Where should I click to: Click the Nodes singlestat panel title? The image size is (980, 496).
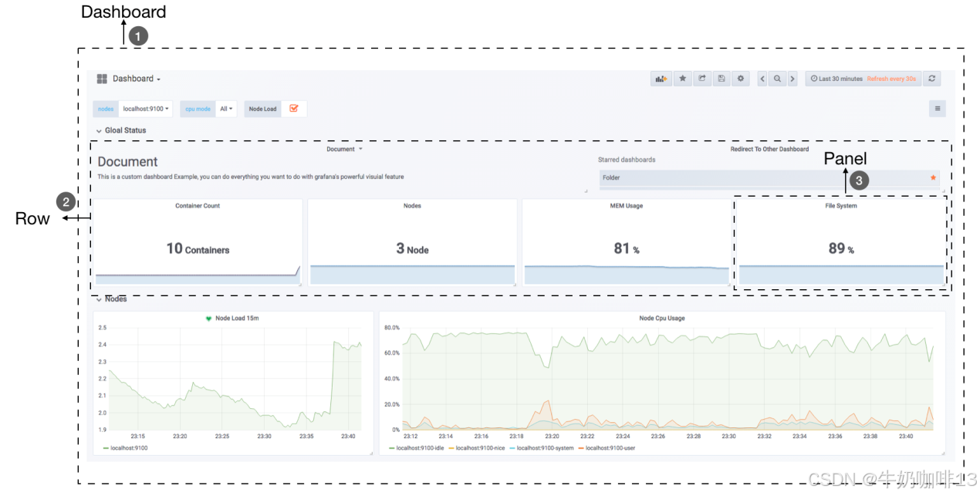point(412,206)
